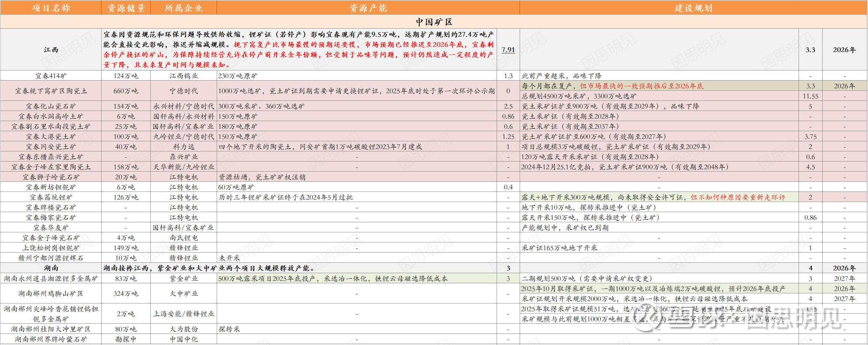The height and width of the screenshot is (345, 868).
Task: Select the "大中矿业" company cell
Action: pyautogui.click(x=184, y=293)
